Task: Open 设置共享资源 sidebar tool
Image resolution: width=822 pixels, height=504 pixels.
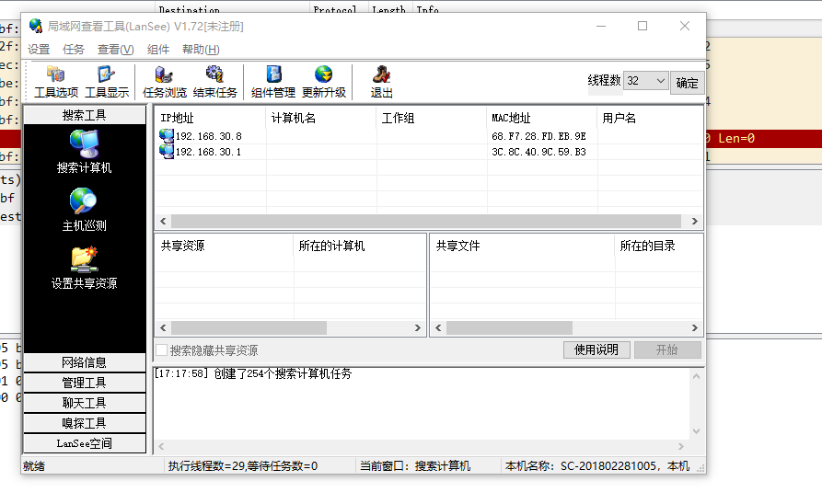Action: [x=84, y=268]
